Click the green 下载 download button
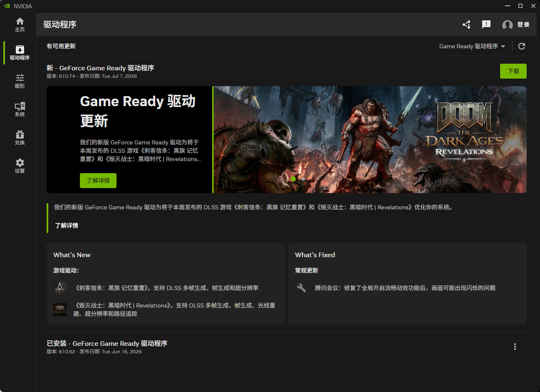 (x=513, y=71)
